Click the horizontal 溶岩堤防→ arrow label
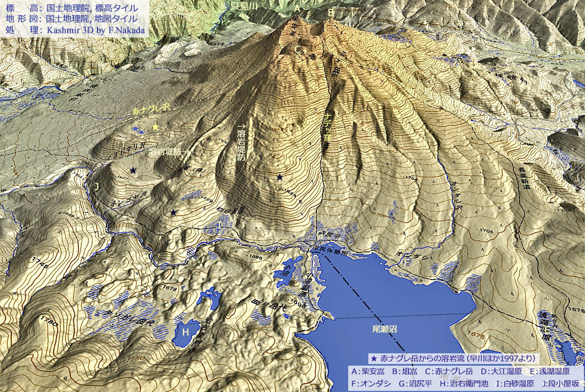This screenshot has height=392, width=585. [x=169, y=152]
